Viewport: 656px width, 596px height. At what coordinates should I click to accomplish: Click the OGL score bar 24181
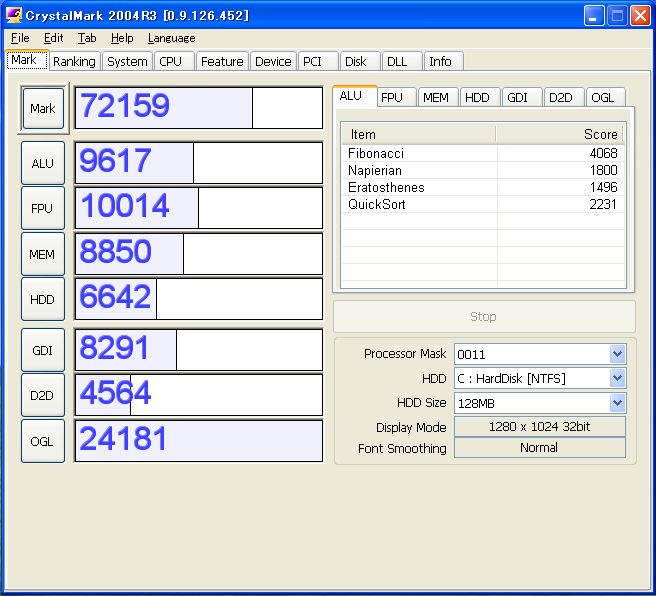(x=199, y=441)
